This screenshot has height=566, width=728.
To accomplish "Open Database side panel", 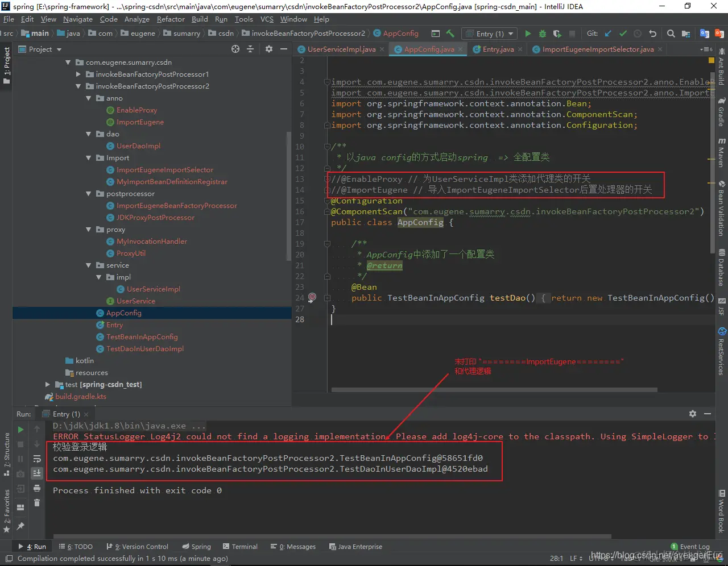I will [722, 267].
